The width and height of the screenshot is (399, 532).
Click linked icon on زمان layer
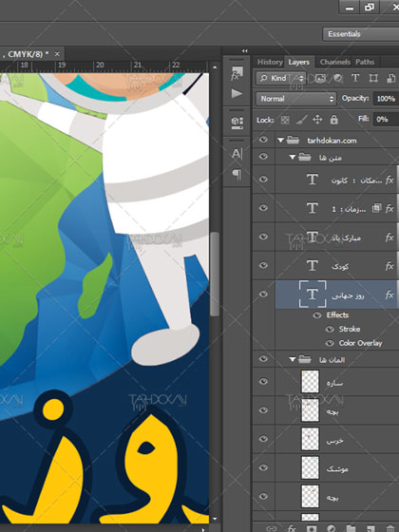(376, 208)
